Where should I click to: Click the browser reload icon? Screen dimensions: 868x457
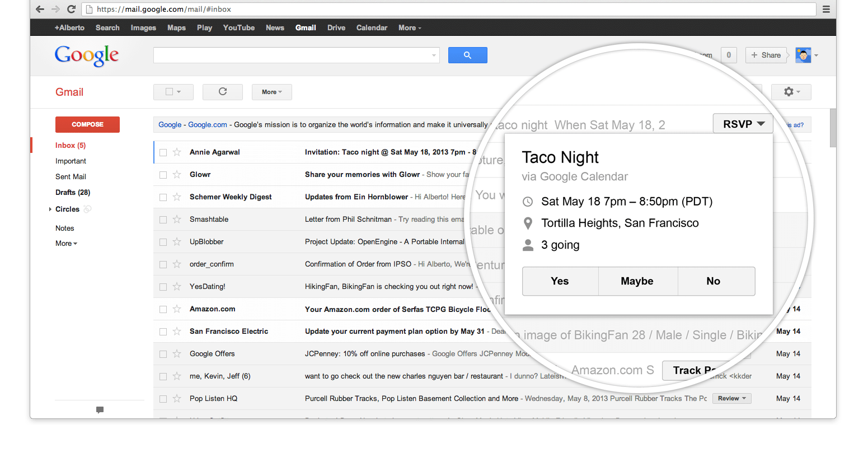click(71, 9)
